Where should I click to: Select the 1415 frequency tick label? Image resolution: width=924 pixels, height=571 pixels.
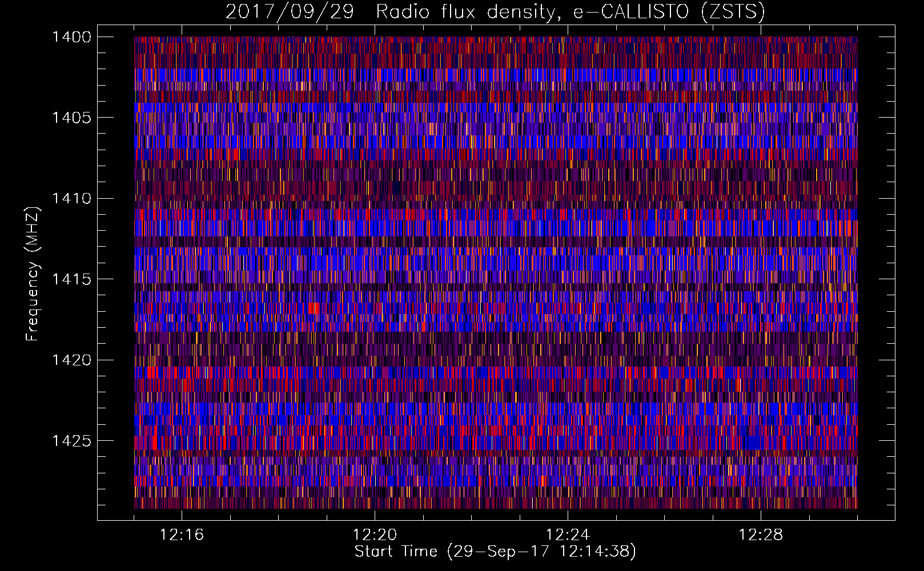[71, 279]
